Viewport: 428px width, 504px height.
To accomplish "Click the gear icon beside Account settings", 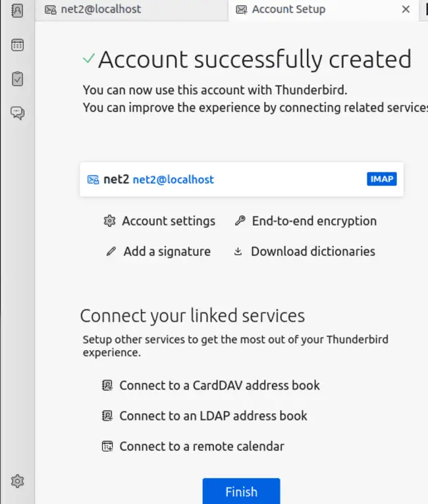I will coord(110,221).
